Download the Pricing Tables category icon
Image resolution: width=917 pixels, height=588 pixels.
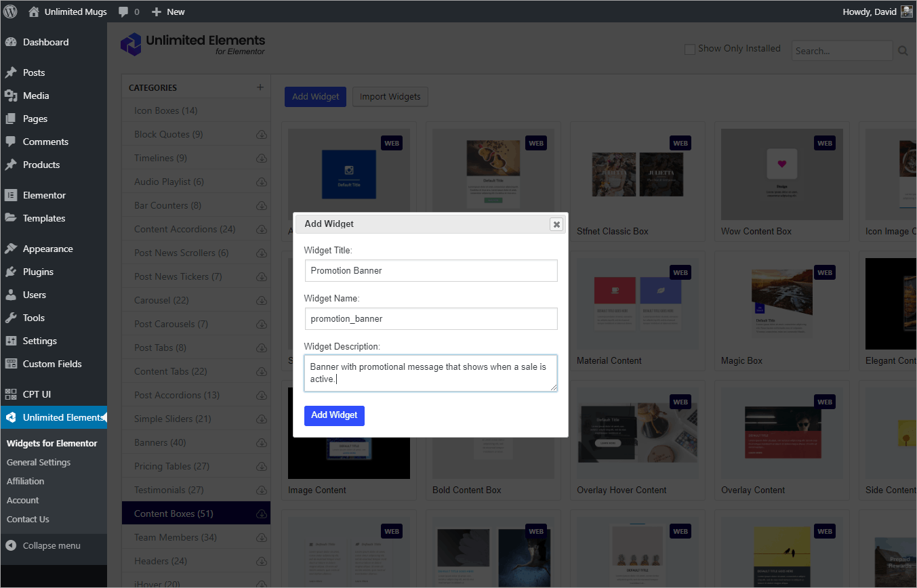pyautogui.click(x=261, y=467)
